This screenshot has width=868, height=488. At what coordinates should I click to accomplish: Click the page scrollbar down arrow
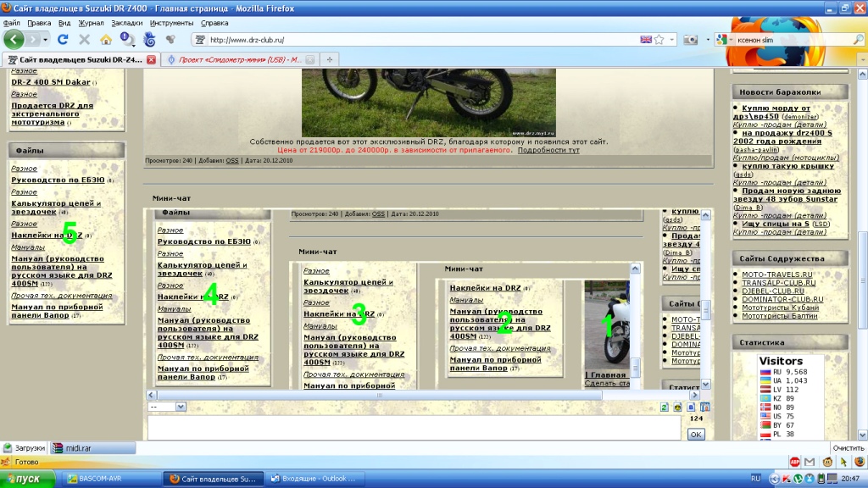point(862,435)
